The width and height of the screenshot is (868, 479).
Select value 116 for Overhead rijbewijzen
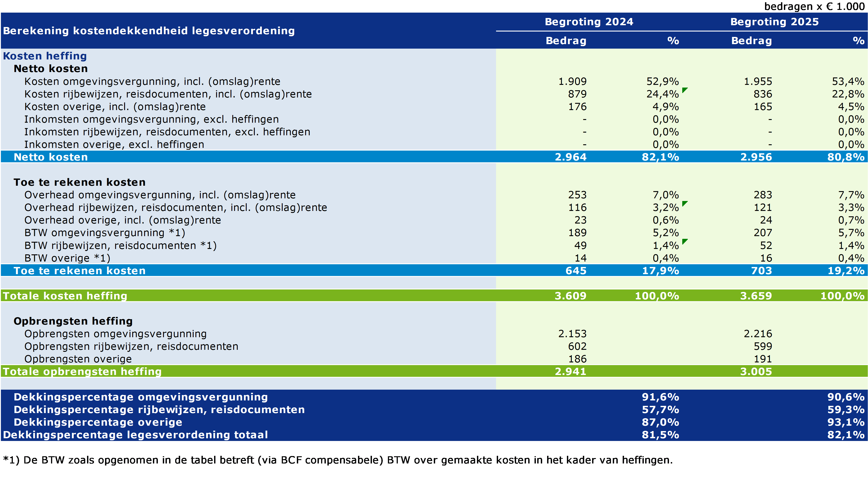click(x=577, y=208)
